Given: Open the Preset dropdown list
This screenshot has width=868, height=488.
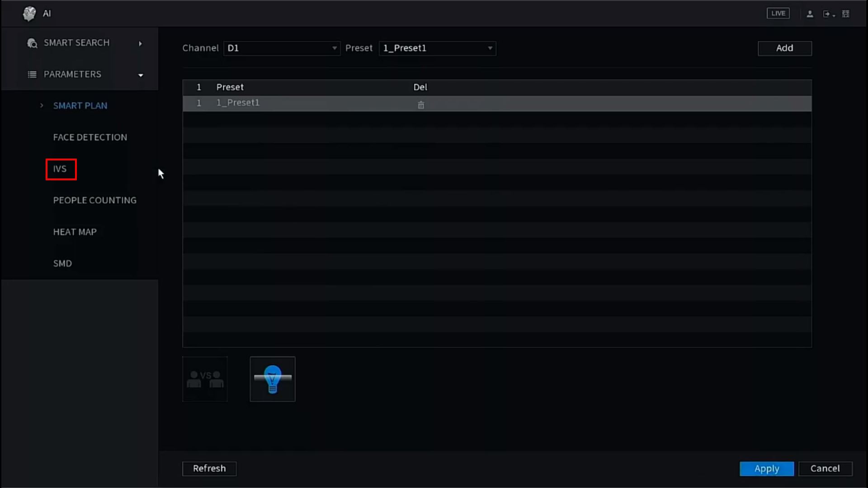Looking at the screenshot, I should 437,48.
